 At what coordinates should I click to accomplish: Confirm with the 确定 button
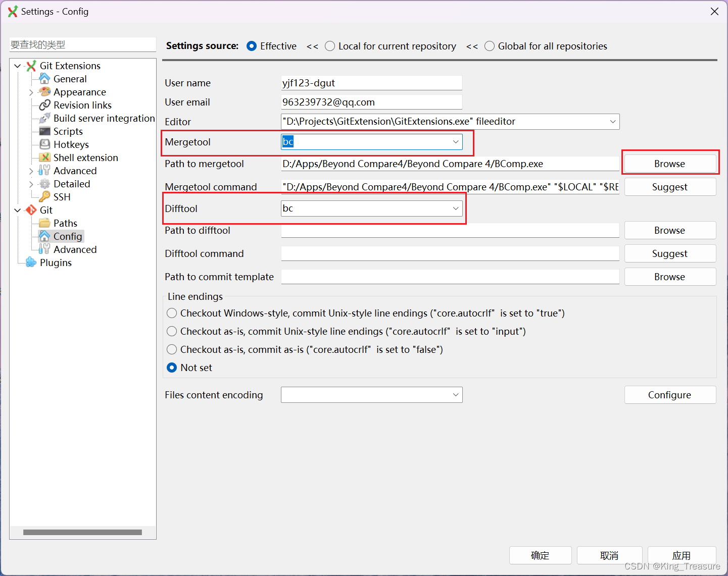pyautogui.click(x=540, y=555)
